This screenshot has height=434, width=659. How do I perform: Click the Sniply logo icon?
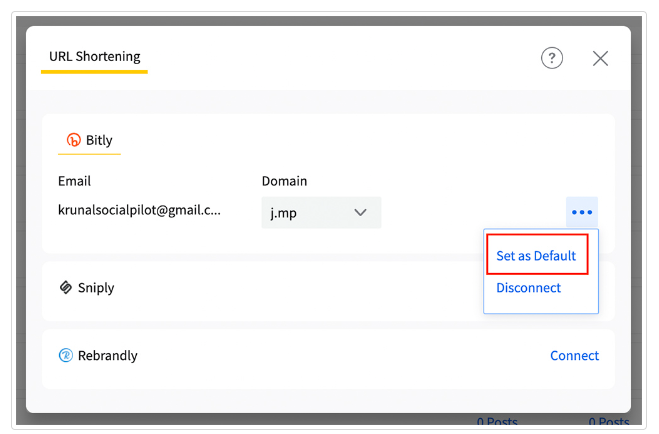(66, 287)
